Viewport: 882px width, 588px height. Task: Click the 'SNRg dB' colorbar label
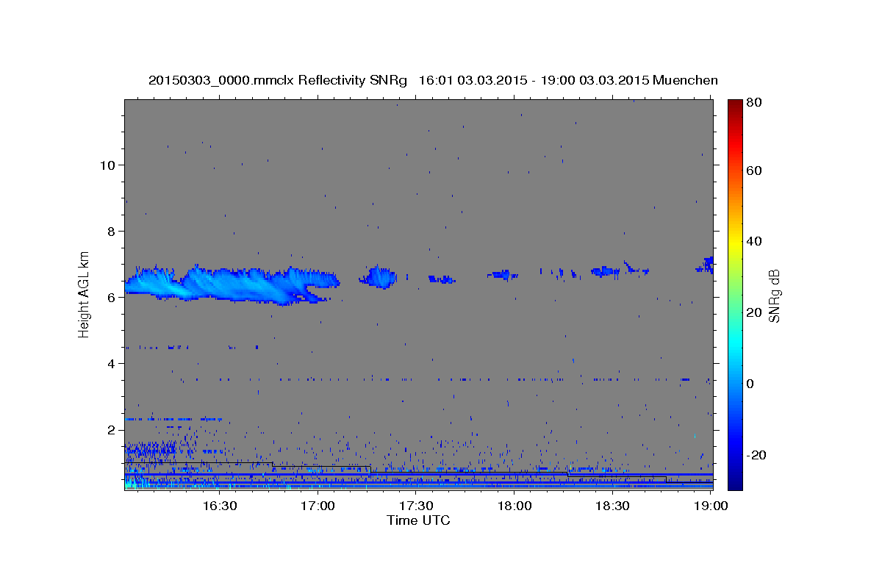(x=774, y=295)
